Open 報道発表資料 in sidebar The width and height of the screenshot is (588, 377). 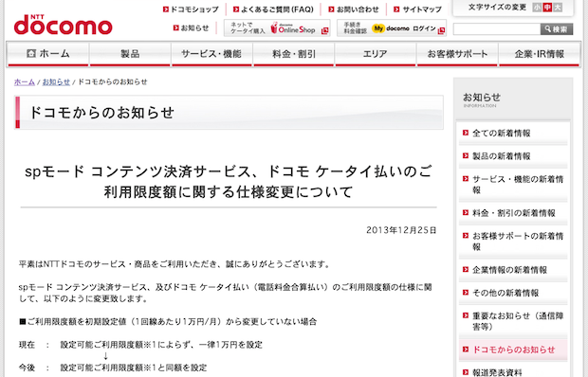click(x=513, y=372)
